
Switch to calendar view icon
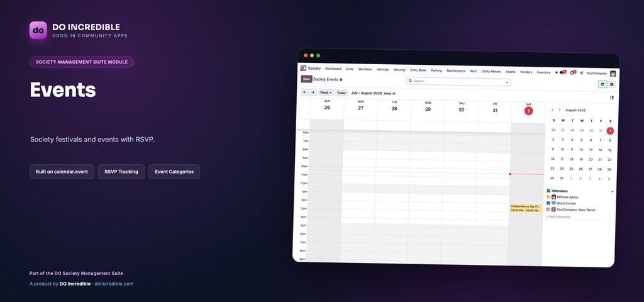click(x=602, y=84)
